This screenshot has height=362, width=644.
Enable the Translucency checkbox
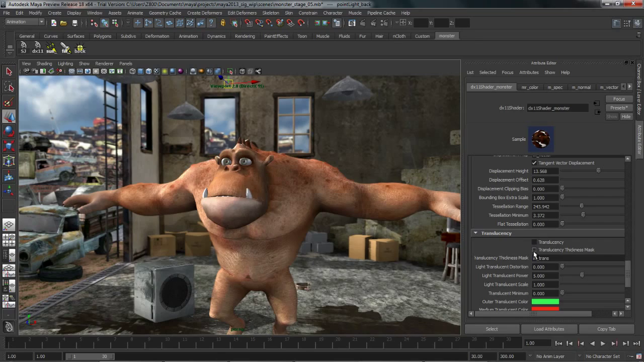[x=534, y=242]
